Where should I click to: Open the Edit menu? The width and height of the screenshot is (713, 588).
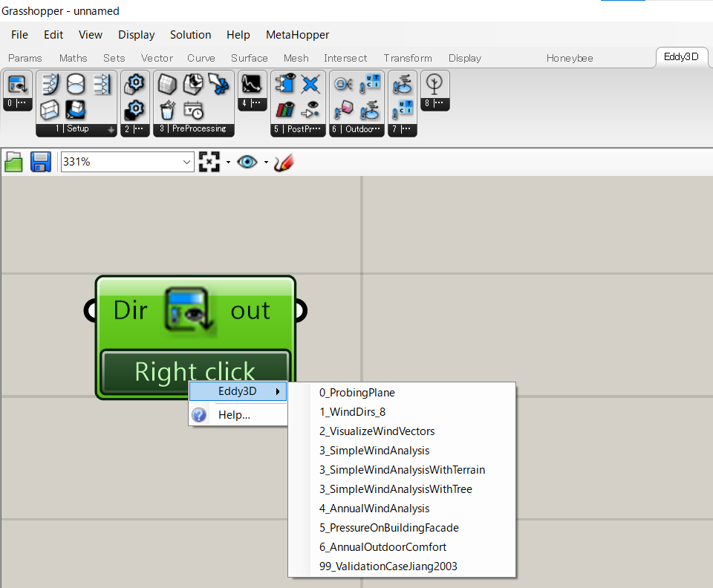(53, 35)
